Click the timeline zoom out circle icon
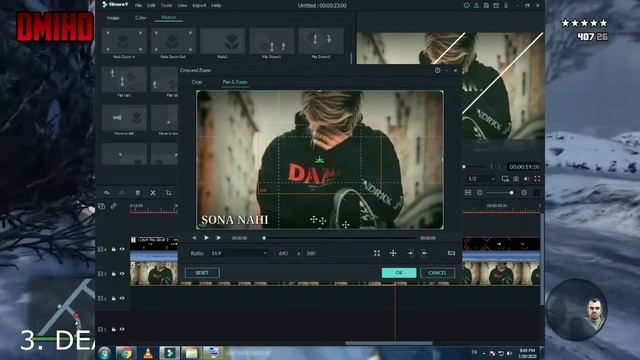The width and height of the screenshot is (640, 360). pos(480,193)
